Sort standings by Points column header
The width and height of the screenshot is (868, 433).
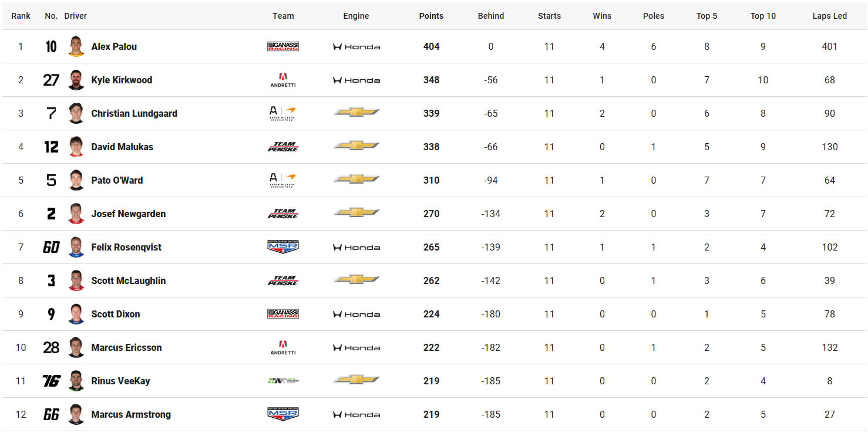(431, 16)
